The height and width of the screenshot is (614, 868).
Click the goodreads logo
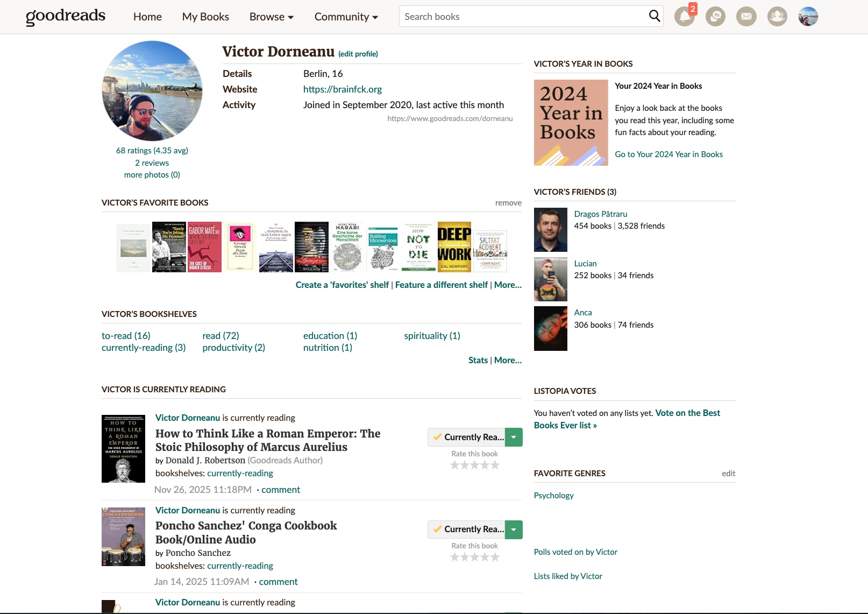point(66,16)
